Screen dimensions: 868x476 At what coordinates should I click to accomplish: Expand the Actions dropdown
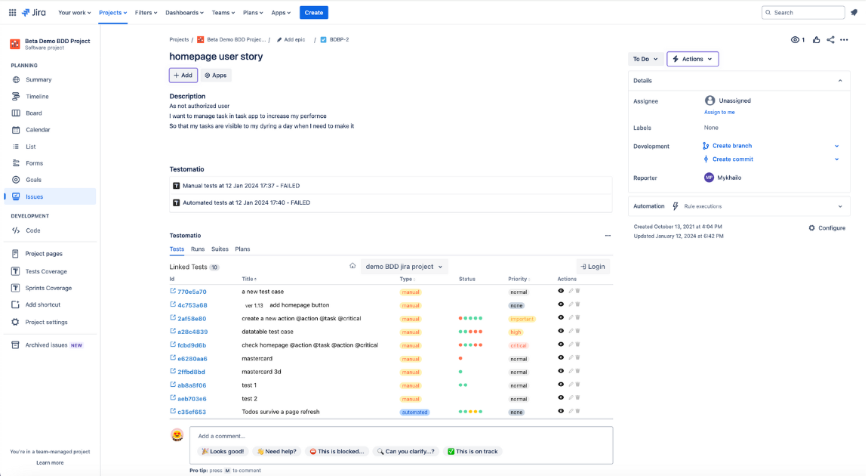[x=692, y=58]
